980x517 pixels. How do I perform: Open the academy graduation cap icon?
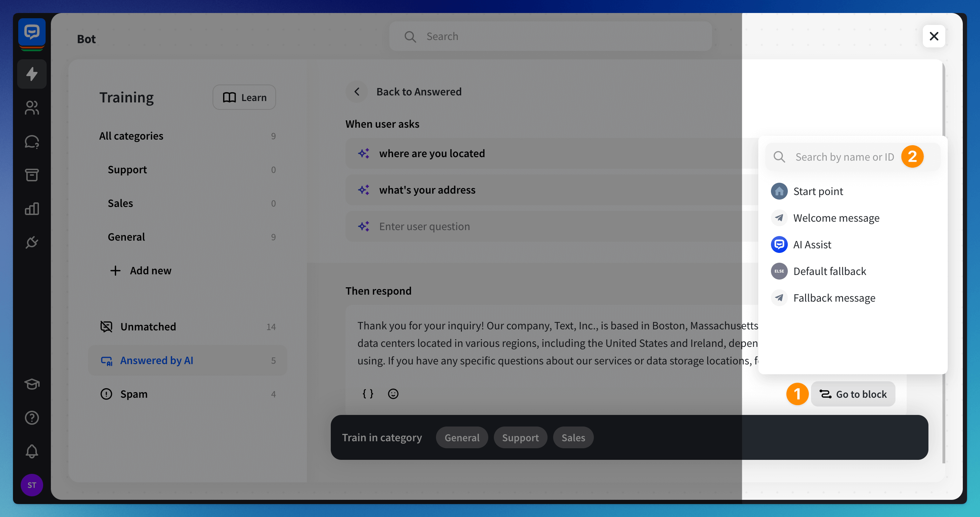[32, 384]
